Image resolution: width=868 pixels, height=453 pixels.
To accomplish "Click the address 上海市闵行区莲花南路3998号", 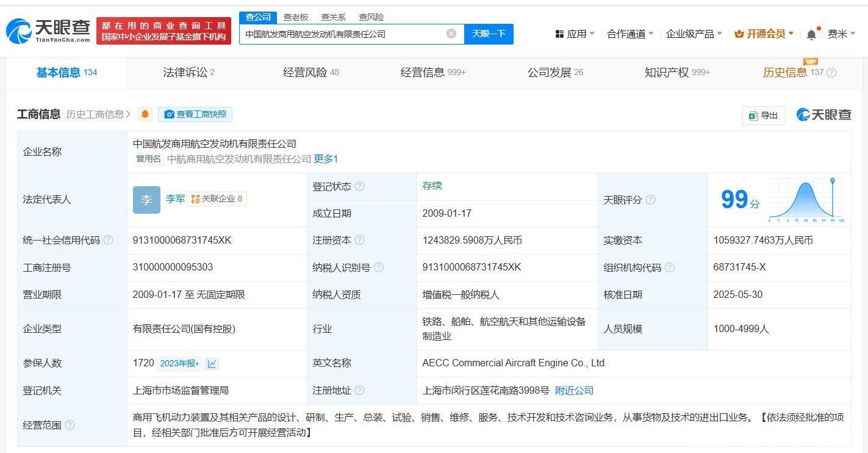I will [x=486, y=390].
